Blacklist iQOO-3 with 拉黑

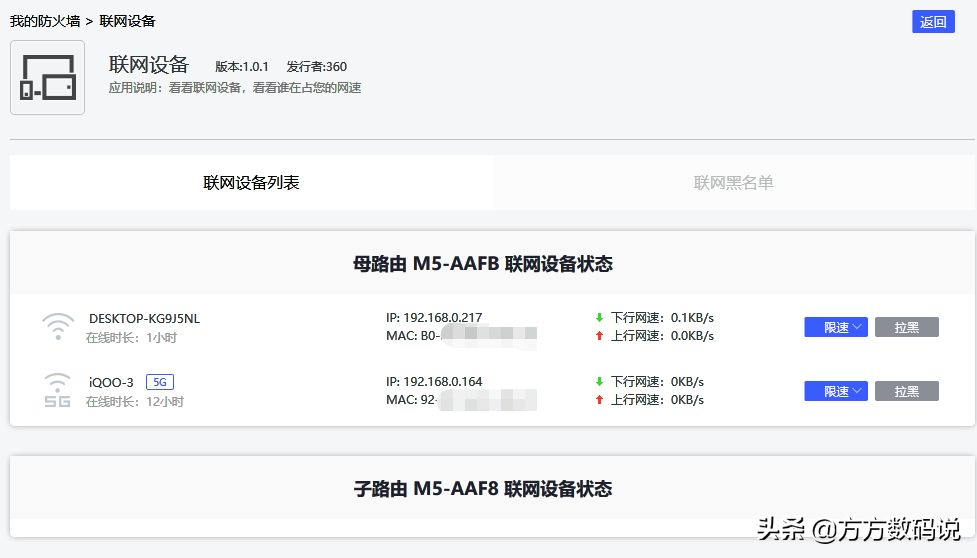[907, 391]
